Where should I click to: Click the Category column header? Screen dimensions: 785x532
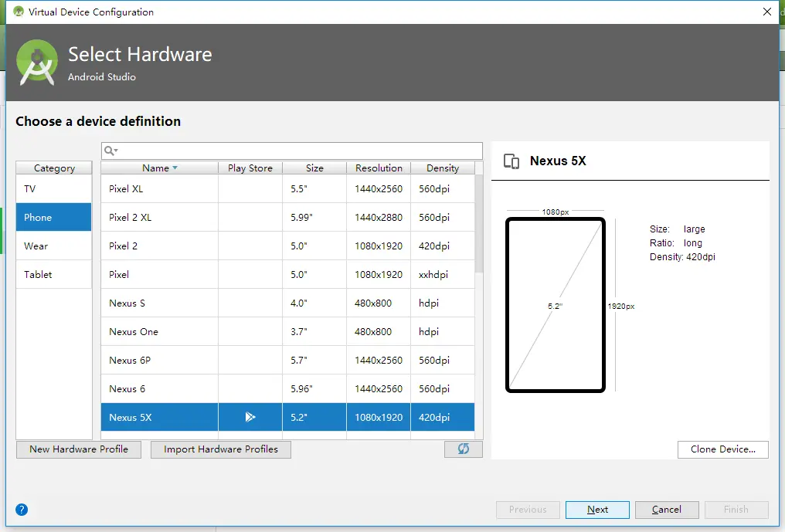(x=54, y=168)
